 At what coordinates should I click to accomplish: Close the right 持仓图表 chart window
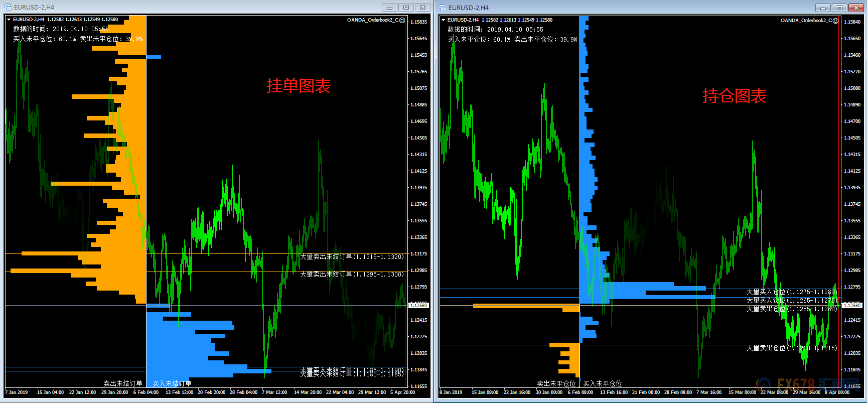pyautogui.click(x=856, y=8)
